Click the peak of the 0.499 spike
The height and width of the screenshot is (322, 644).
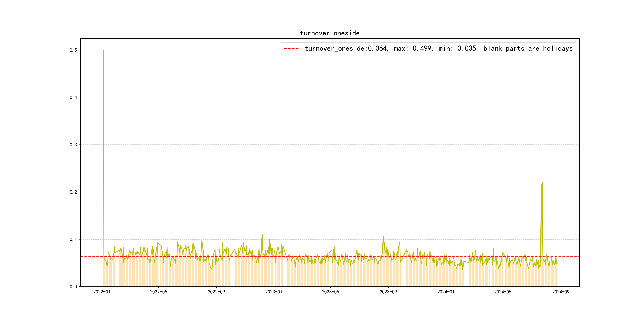coord(103,50)
